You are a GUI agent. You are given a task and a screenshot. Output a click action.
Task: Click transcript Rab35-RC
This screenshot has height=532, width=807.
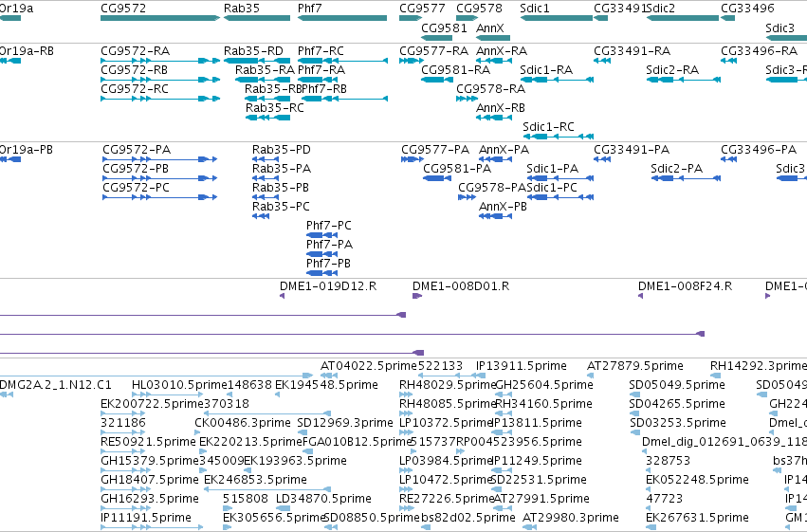pyautogui.click(x=275, y=108)
